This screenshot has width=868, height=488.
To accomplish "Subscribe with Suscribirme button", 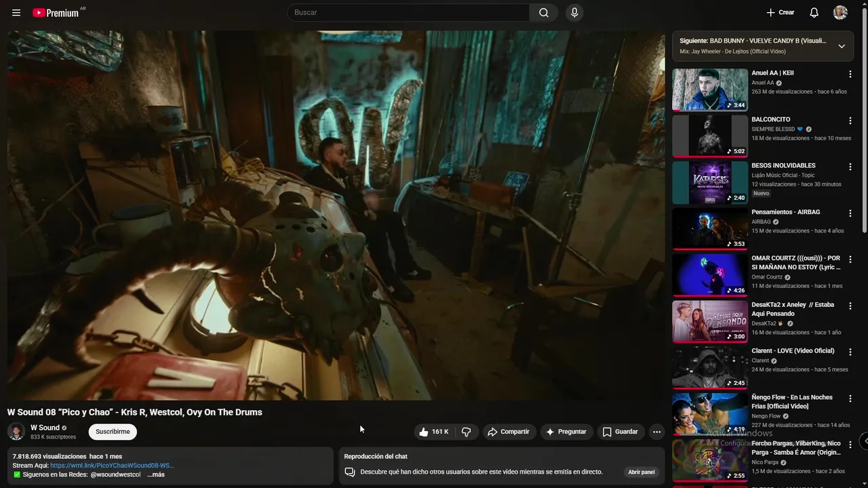I will coord(113,432).
